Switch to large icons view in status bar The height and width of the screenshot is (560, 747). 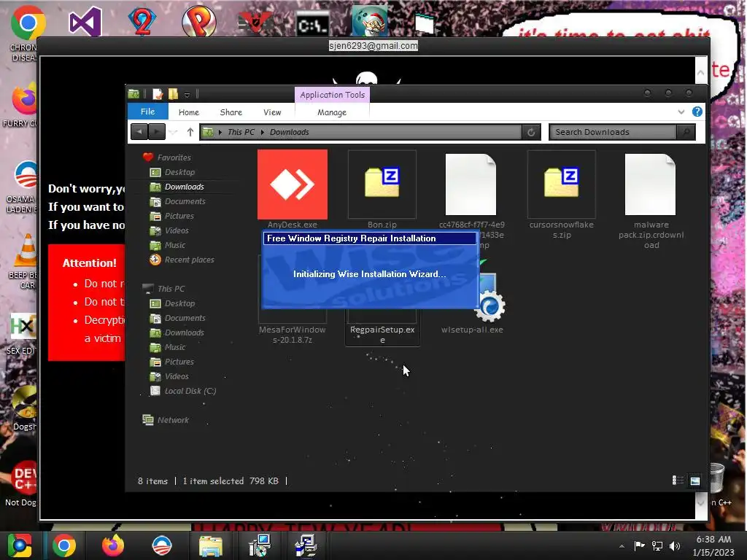tap(694, 481)
